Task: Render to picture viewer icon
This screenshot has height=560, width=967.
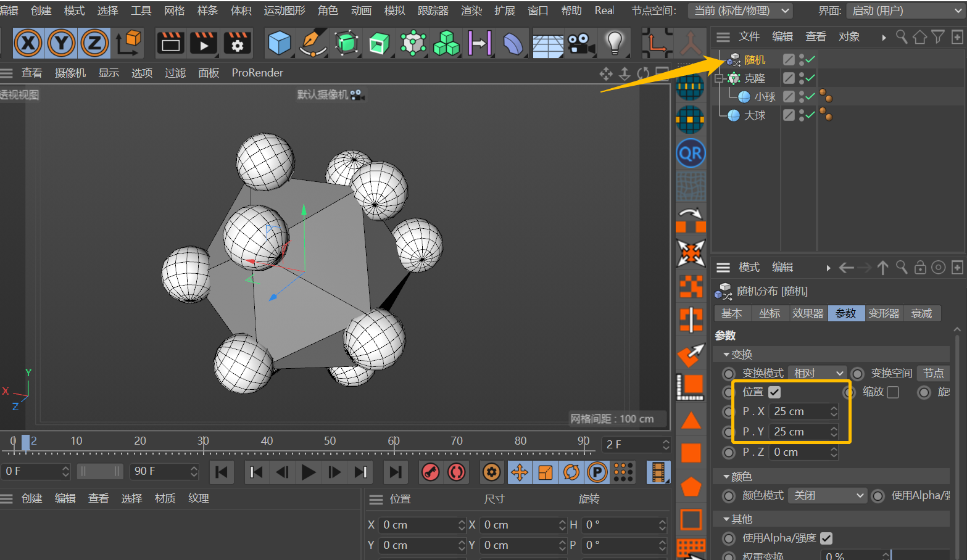Action: (x=204, y=43)
